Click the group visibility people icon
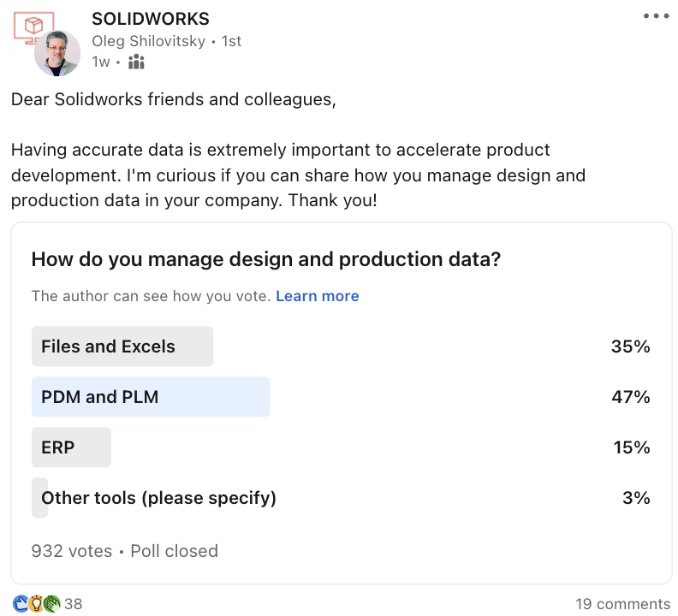The width and height of the screenshot is (678, 616). tap(136, 62)
